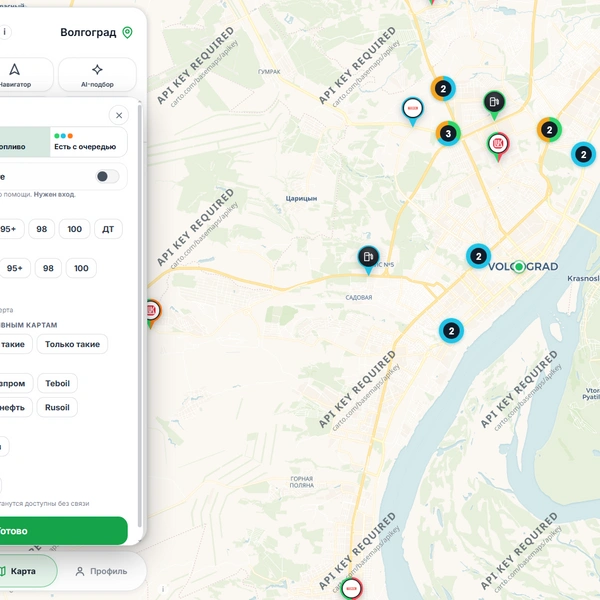Open the southernmost blue cluster 2 marker
This screenshot has height=600, width=600.
point(451,331)
